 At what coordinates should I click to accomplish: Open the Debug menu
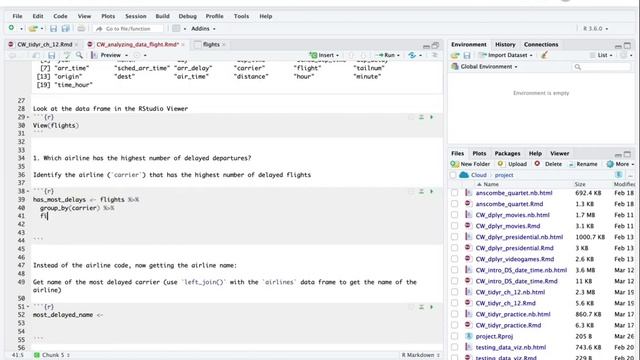pos(187,16)
